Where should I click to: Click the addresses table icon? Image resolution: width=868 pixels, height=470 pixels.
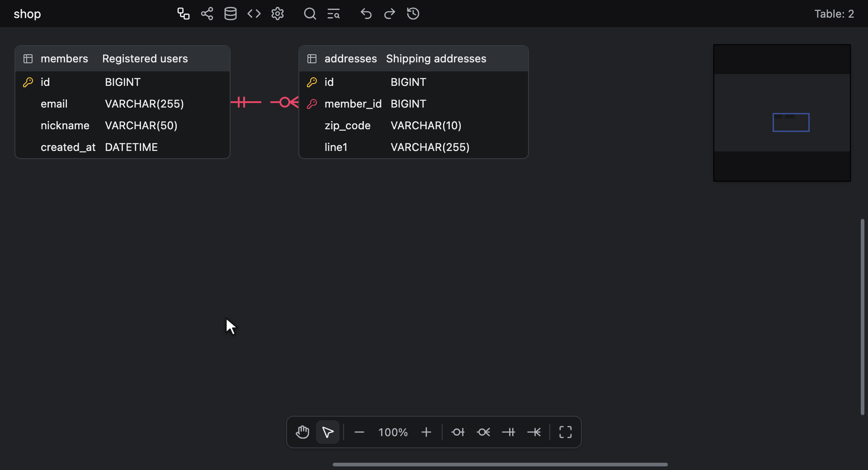click(312, 59)
